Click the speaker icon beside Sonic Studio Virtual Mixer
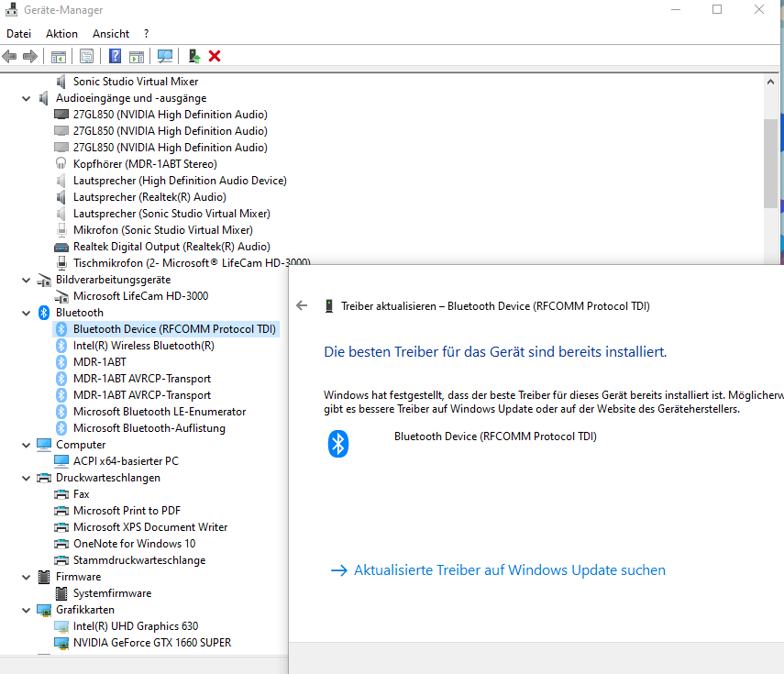The image size is (784, 674). [61, 82]
